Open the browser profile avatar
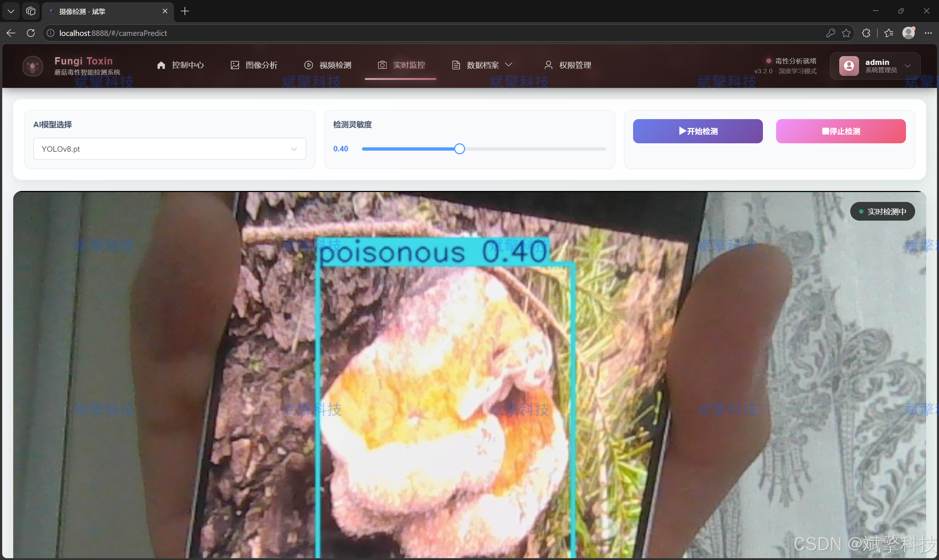939x560 pixels. [x=909, y=33]
